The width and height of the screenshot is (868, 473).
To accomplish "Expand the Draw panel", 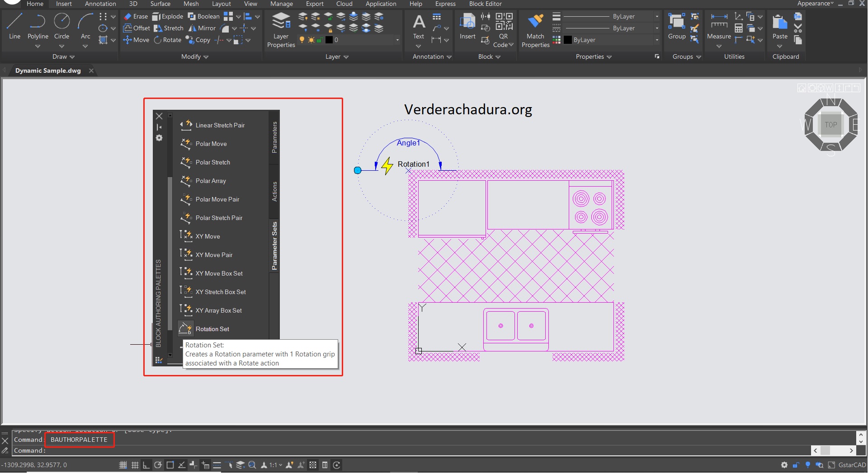I will [63, 56].
